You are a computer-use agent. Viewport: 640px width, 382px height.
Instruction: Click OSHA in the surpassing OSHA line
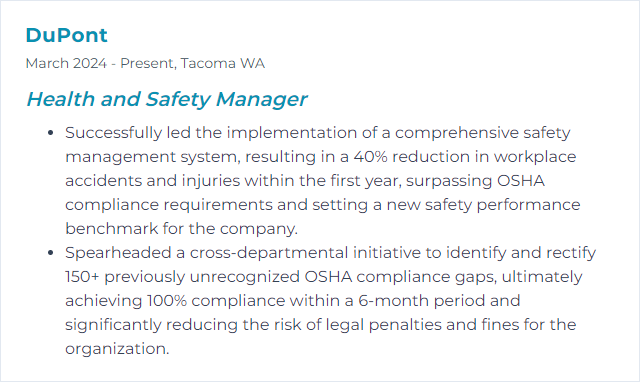click(x=520, y=181)
